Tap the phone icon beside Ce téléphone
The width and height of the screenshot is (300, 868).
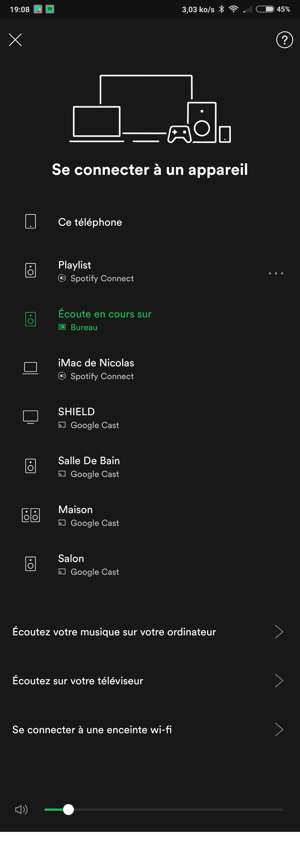click(31, 222)
